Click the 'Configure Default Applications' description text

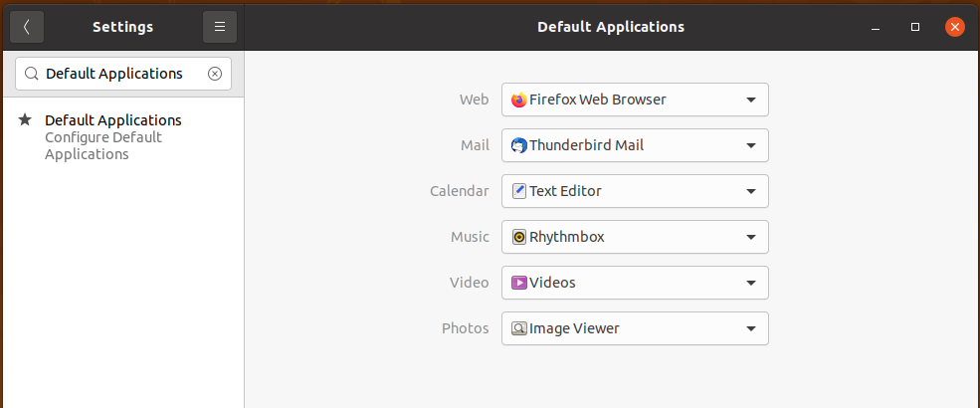103,145
